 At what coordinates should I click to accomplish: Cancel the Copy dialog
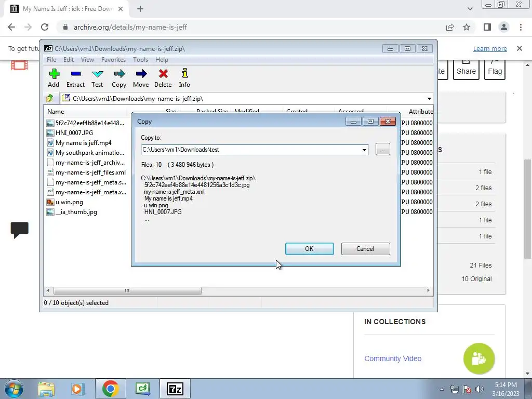[x=365, y=249]
